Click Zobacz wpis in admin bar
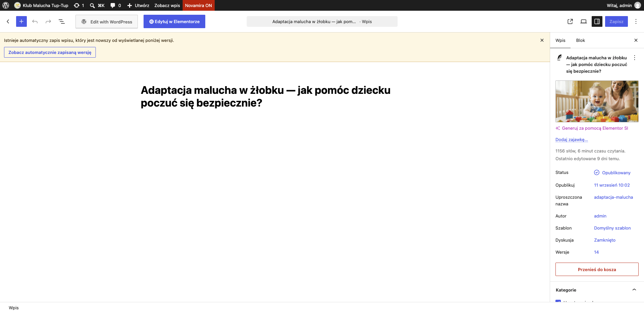 click(x=167, y=5)
